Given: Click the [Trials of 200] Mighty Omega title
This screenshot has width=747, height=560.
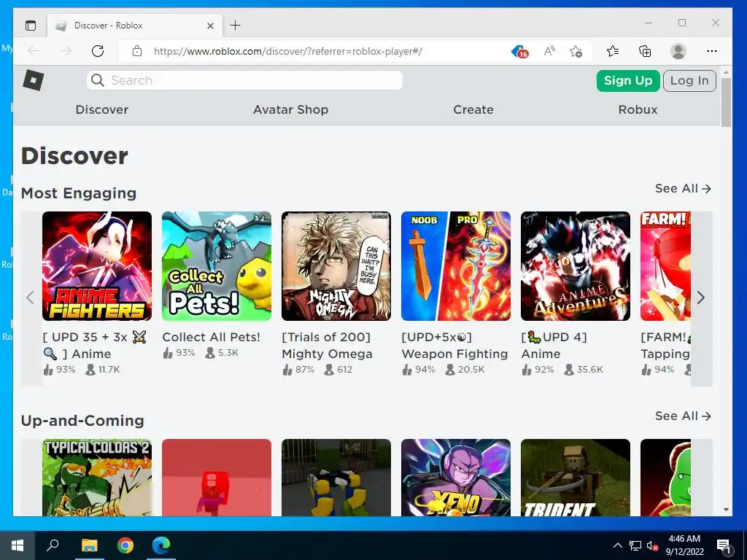Looking at the screenshot, I should [x=328, y=346].
